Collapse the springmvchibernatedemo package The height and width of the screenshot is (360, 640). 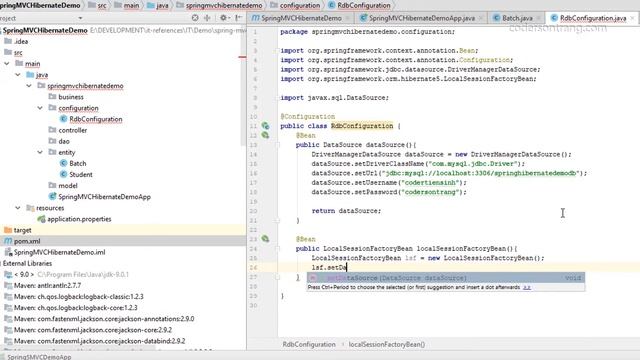(x=29, y=86)
